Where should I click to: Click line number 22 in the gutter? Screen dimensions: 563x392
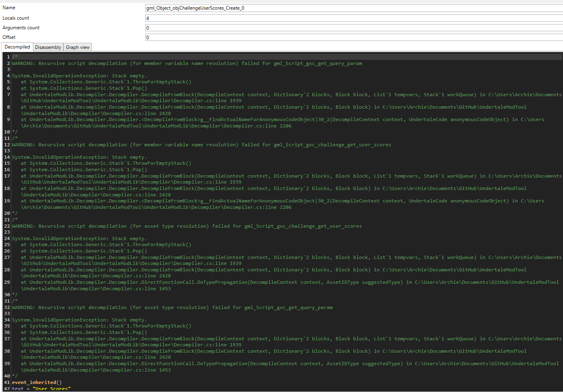[x=6, y=226]
